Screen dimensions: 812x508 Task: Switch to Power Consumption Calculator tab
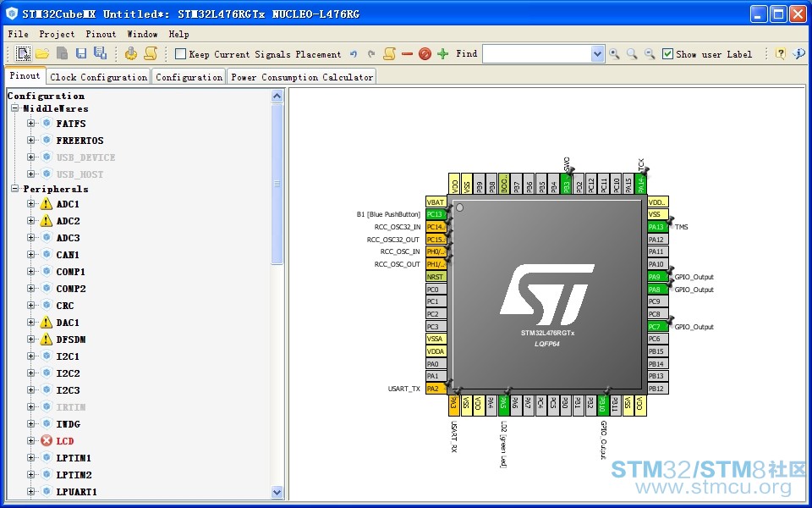click(302, 77)
